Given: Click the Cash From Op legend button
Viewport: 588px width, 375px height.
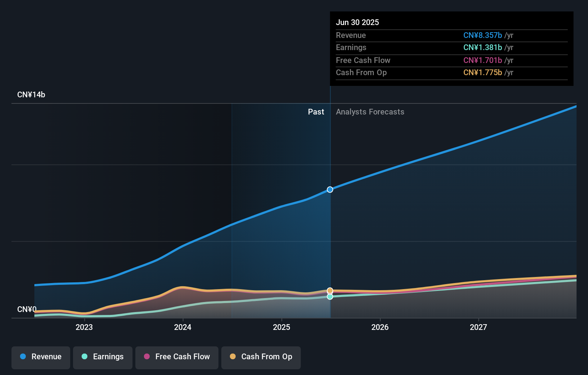Looking at the screenshot, I should [x=261, y=357].
